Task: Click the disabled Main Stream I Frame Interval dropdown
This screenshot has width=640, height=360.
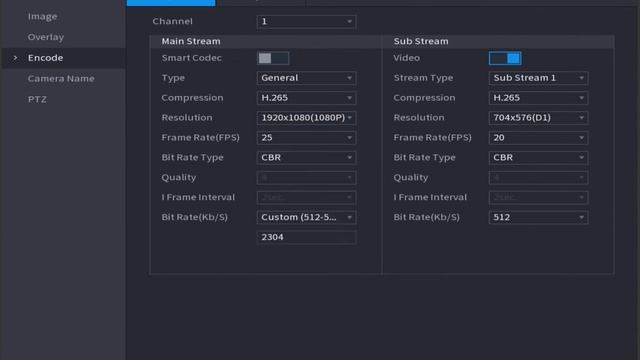Action: tap(306, 198)
